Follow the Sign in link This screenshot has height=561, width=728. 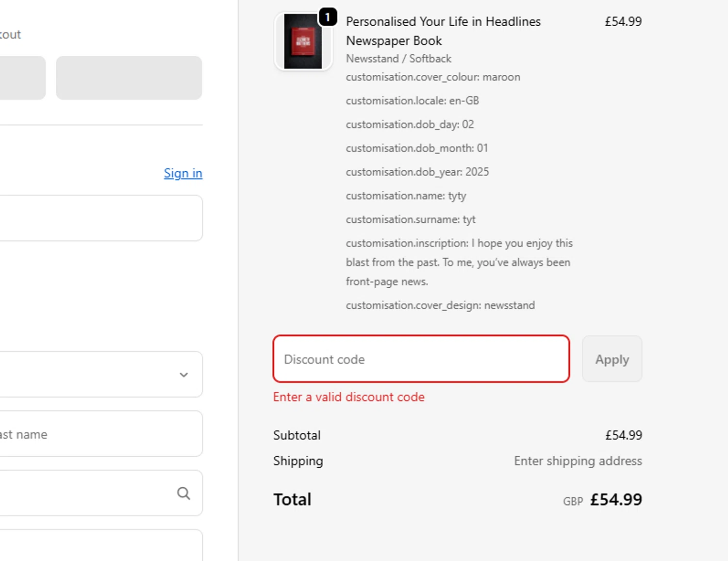click(183, 173)
